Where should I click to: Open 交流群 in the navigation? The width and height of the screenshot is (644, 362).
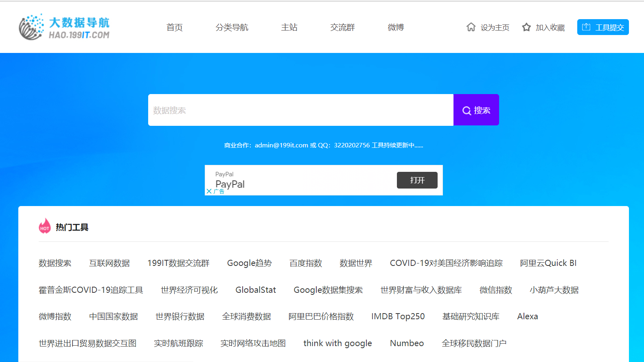(x=343, y=27)
